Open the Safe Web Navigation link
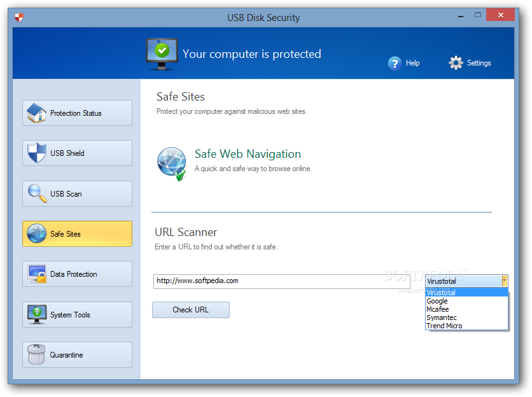 248,154
